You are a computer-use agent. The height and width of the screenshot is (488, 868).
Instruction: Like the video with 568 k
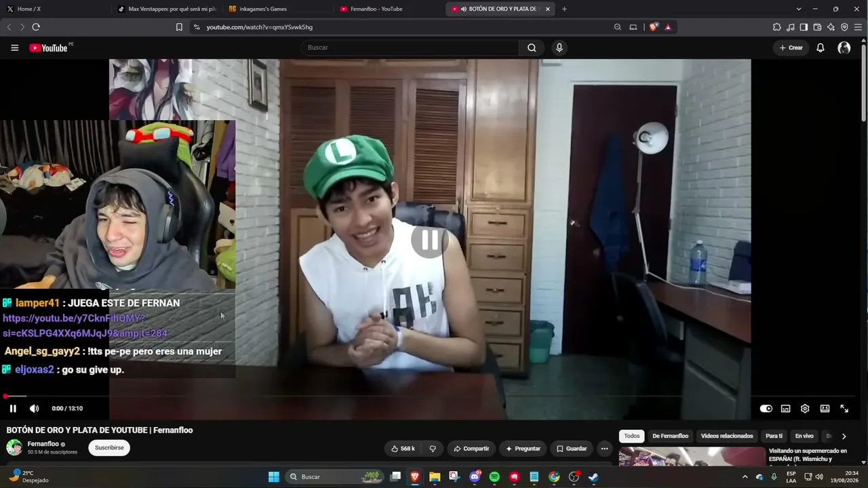pyautogui.click(x=403, y=449)
